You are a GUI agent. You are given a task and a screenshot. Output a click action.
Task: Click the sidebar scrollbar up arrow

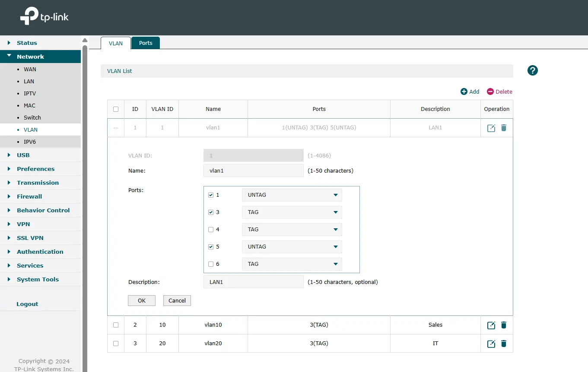pos(85,40)
